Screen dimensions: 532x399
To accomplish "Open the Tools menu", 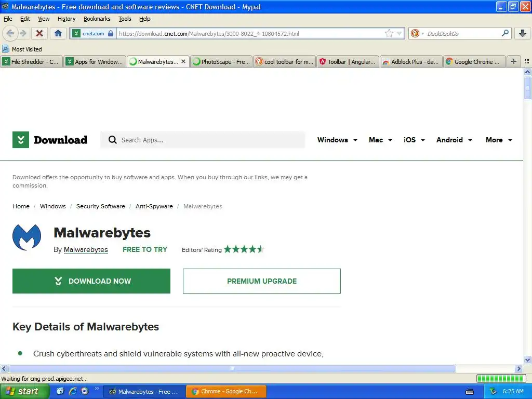I will click(x=125, y=19).
